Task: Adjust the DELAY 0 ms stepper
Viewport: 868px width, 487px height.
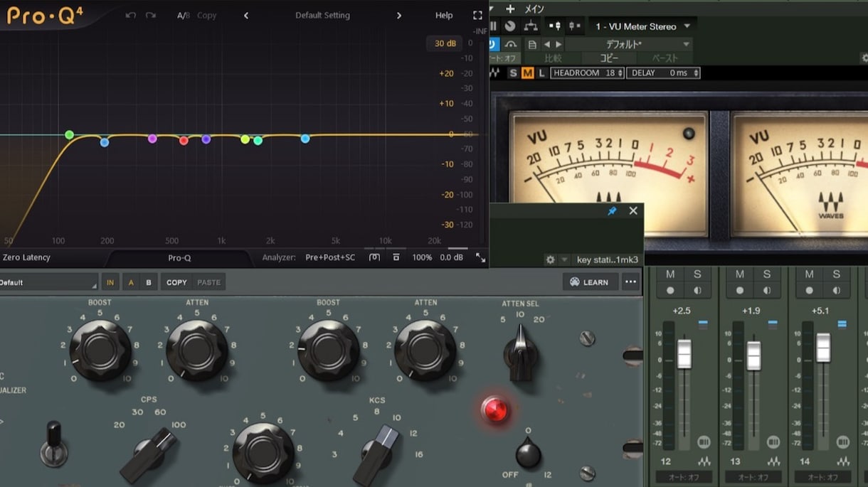Action: click(663, 73)
